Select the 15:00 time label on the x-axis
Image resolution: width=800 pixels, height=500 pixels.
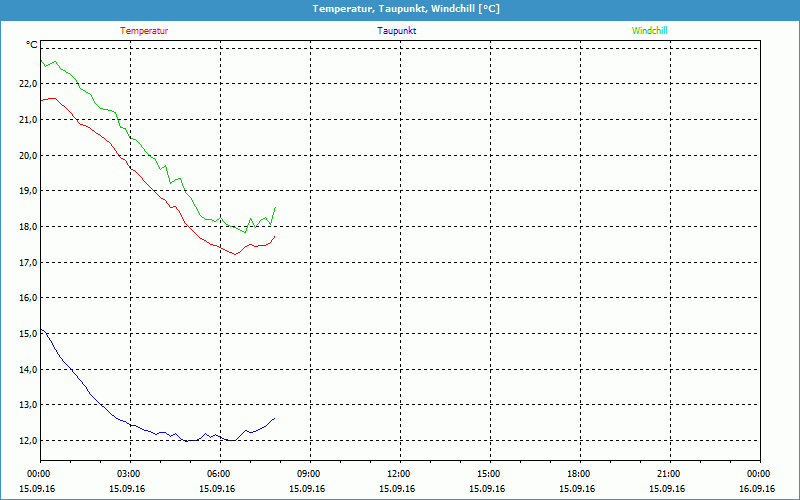[489, 474]
